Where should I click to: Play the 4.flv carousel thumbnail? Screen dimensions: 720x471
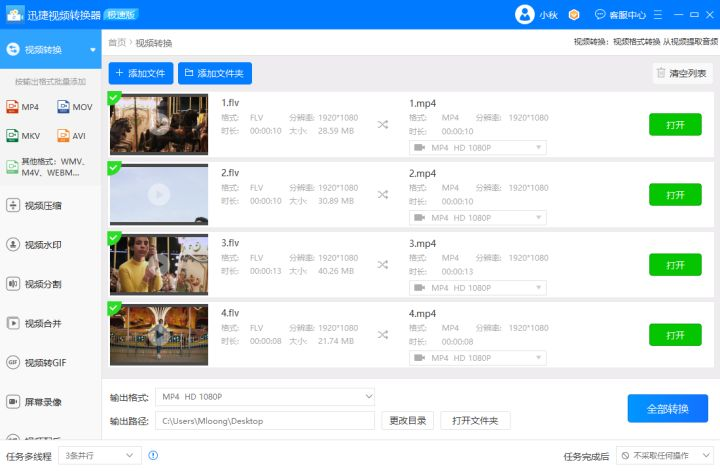pyautogui.click(x=159, y=334)
